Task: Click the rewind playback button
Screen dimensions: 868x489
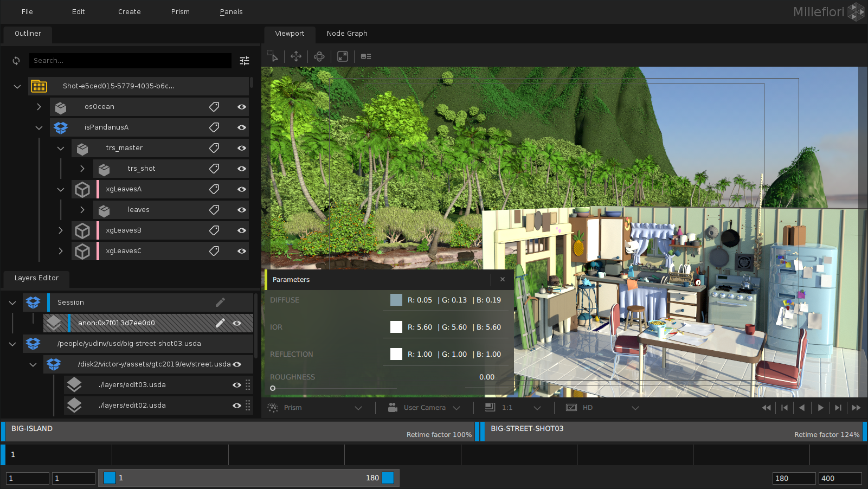Action: [766, 408]
